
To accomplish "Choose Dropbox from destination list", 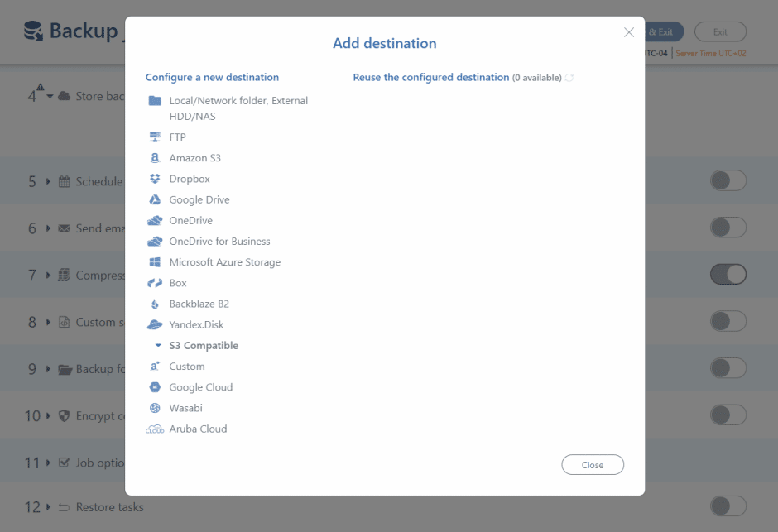I will click(190, 178).
